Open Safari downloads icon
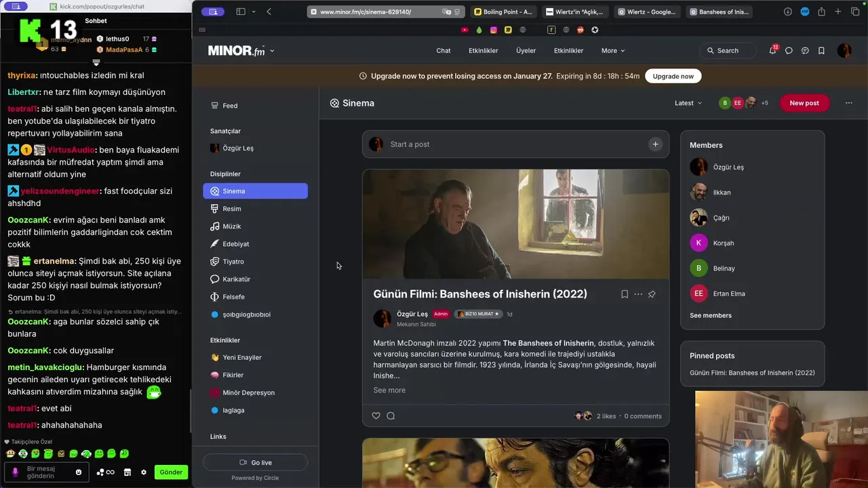Image resolution: width=868 pixels, height=488 pixels. (787, 12)
